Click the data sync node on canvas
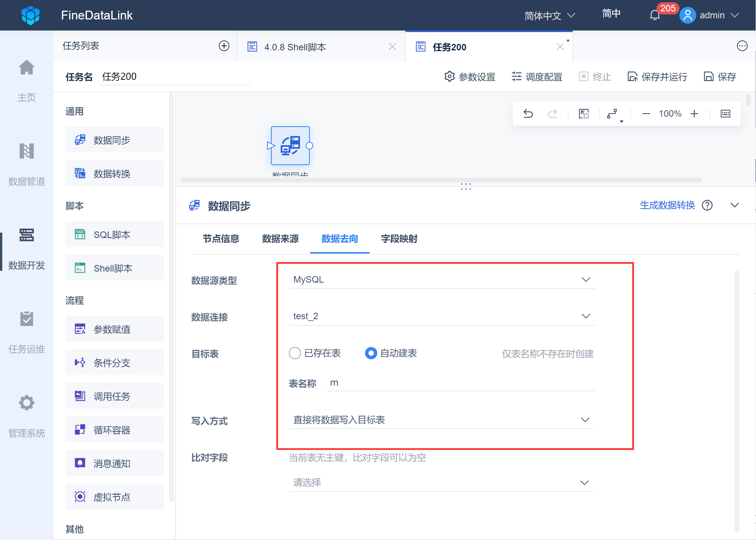This screenshot has width=756, height=540. pyautogui.click(x=290, y=146)
